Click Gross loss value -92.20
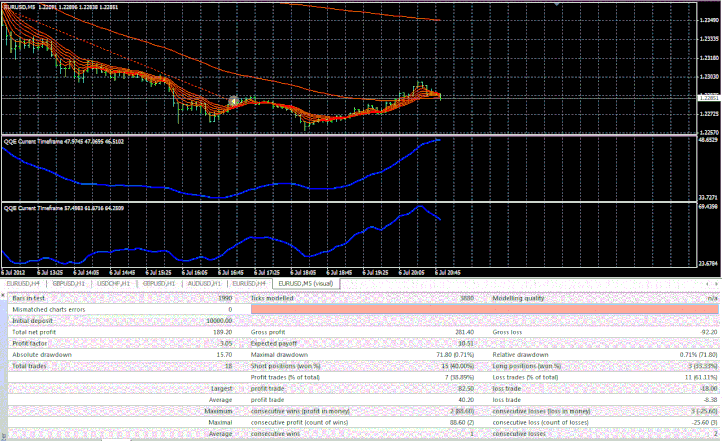The width and height of the screenshot is (722, 441). [708, 332]
